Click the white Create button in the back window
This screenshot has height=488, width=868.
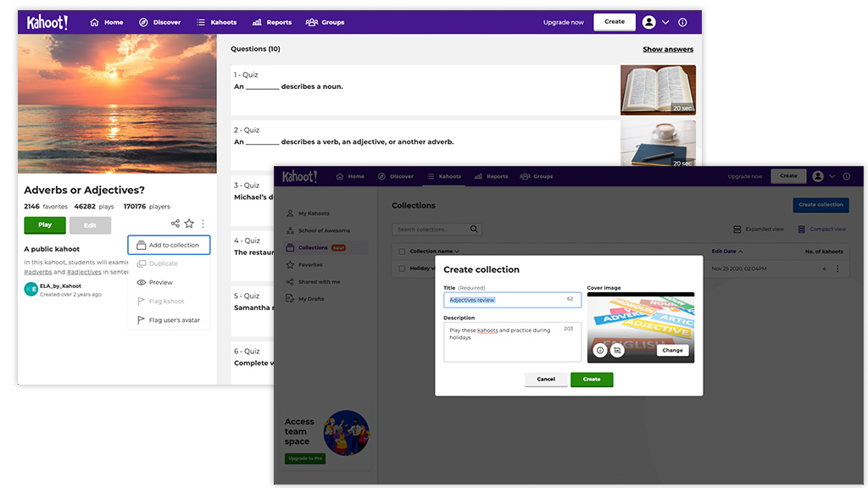(x=615, y=22)
